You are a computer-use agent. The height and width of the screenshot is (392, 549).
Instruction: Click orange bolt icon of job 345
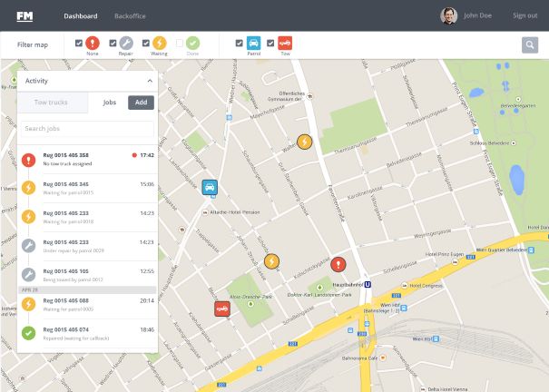(x=28, y=188)
